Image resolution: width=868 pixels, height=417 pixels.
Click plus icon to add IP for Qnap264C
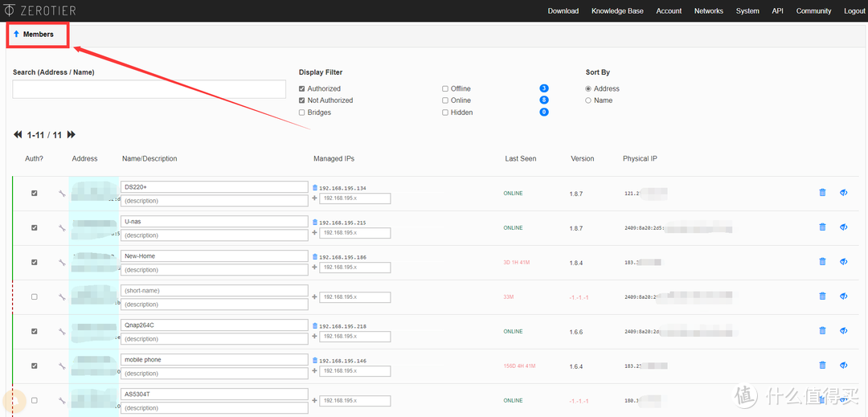315,335
